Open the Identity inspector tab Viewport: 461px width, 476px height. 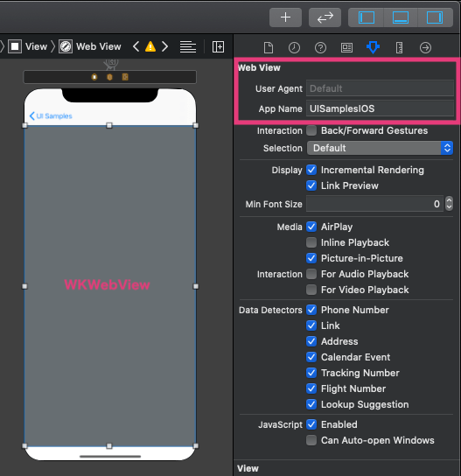[346, 47]
